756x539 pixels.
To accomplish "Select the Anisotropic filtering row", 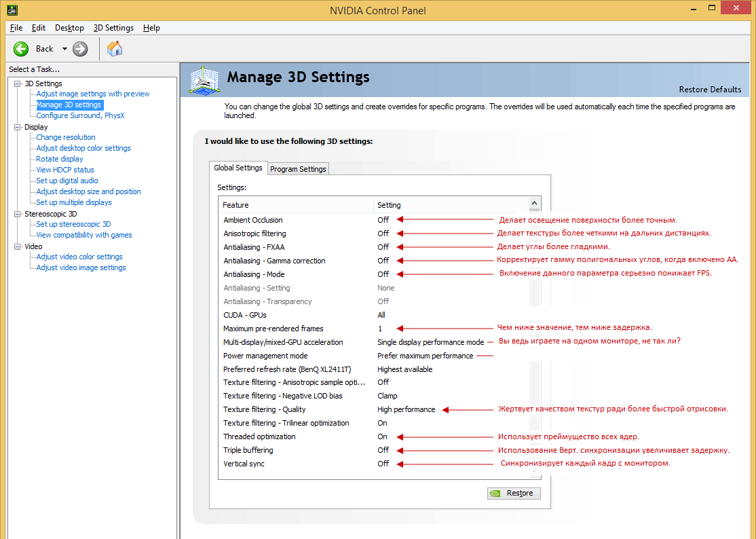I will tap(374, 234).
